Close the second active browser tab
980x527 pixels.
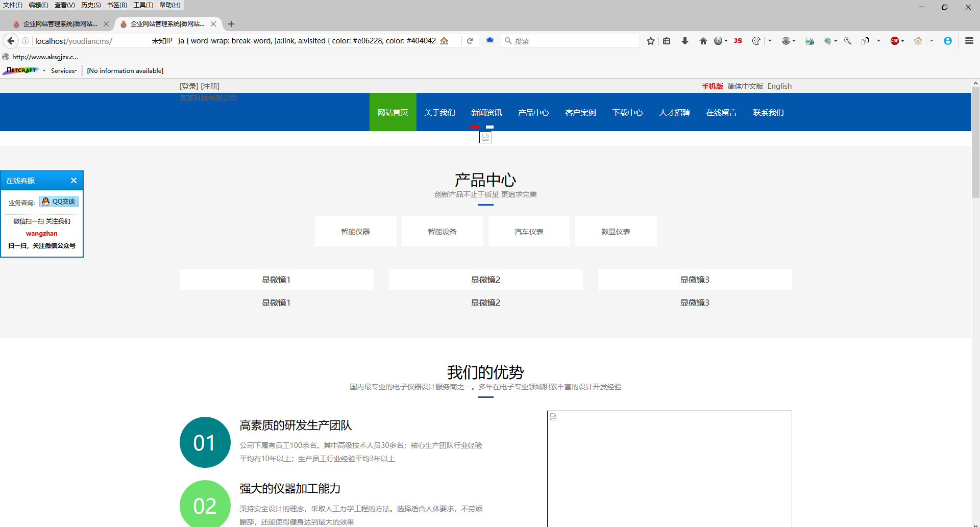point(213,24)
